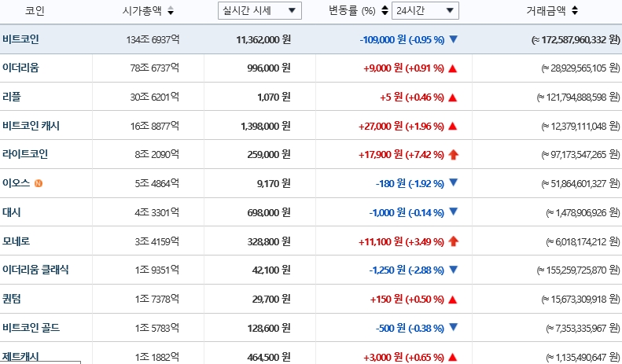
Task: Select 비트코인 골드 price 128,600 원
Action: tap(269, 328)
